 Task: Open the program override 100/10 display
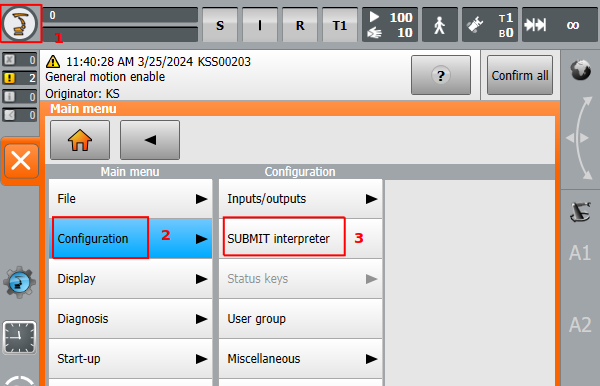[x=390, y=25]
